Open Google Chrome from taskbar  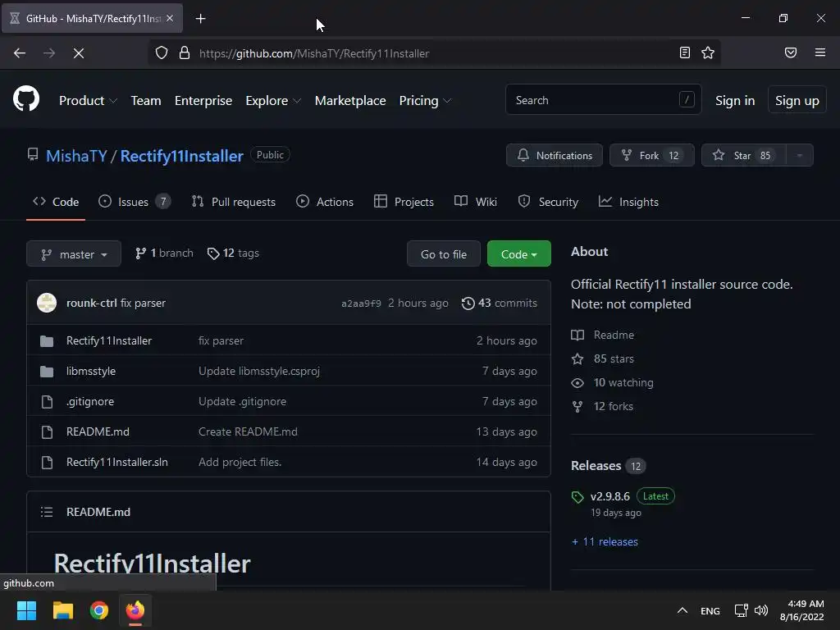click(99, 610)
